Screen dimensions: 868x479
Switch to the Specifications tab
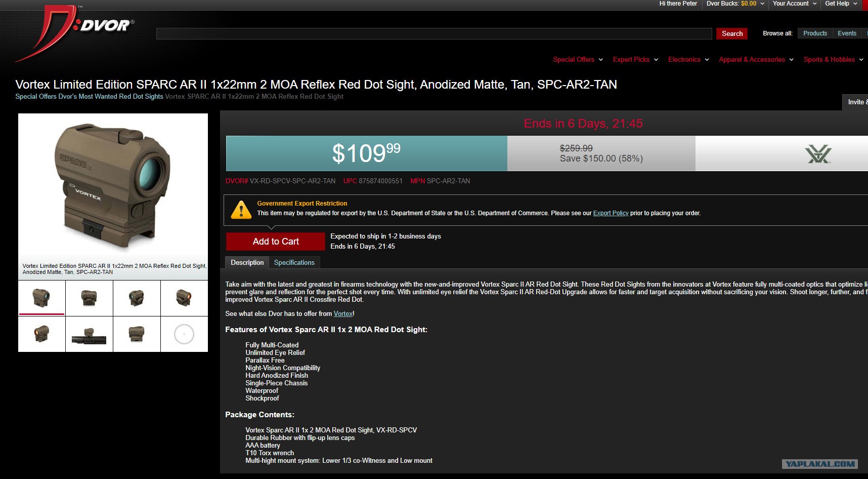[x=294, y=262]
